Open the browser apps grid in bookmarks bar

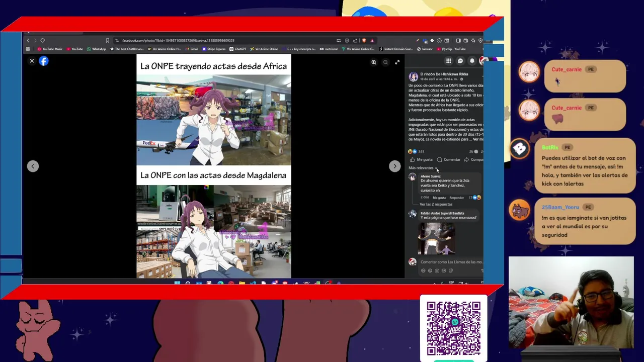point(28,49)
